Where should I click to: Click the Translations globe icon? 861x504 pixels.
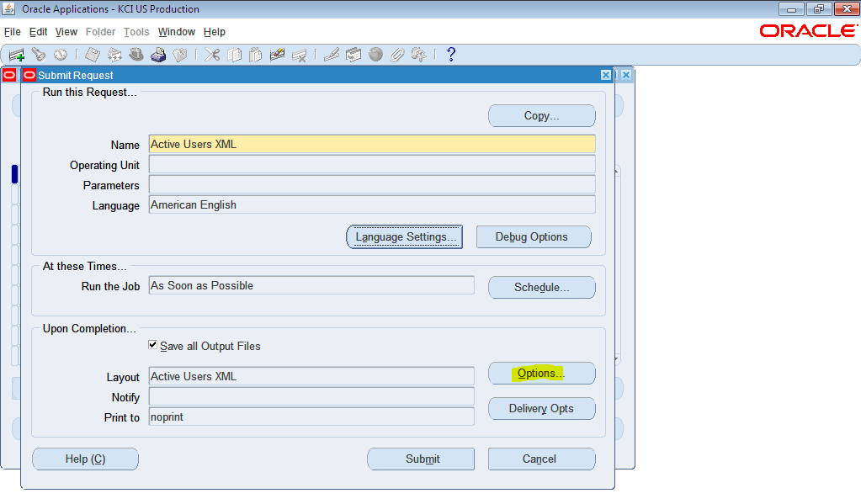[x=375, y=55]
